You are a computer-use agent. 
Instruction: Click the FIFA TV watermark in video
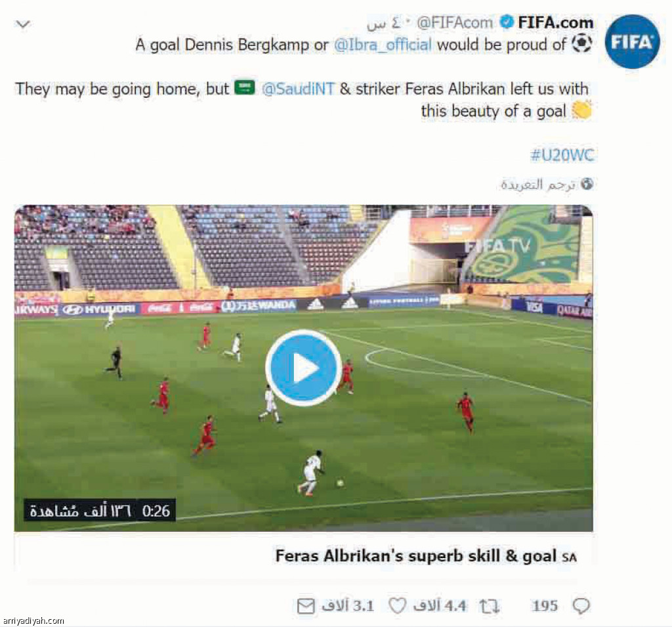(497, 246)
